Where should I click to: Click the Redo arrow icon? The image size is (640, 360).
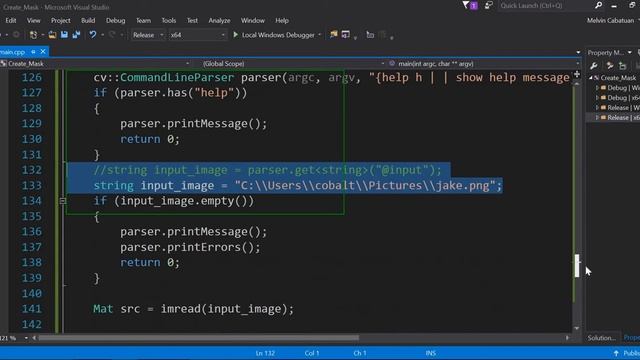click(112, 35)
